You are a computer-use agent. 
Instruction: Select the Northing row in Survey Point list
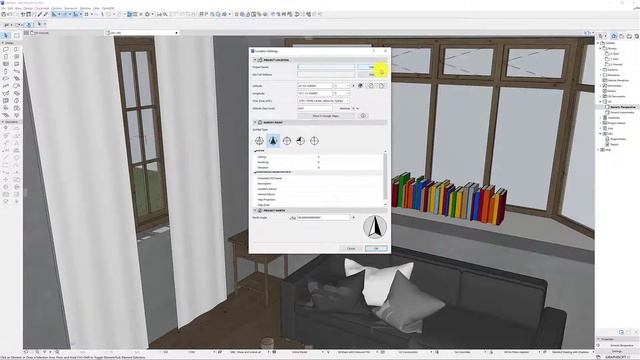coord(318,162)
